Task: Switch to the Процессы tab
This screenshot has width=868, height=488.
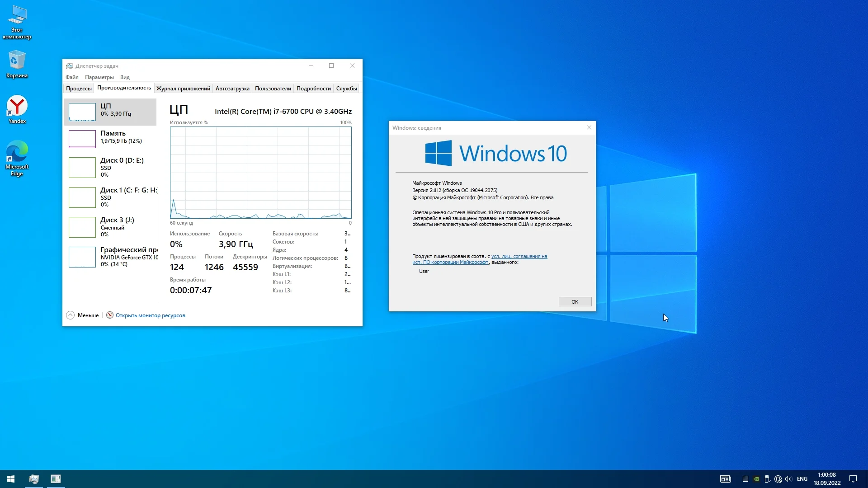Action: click(x=79, y=89)
